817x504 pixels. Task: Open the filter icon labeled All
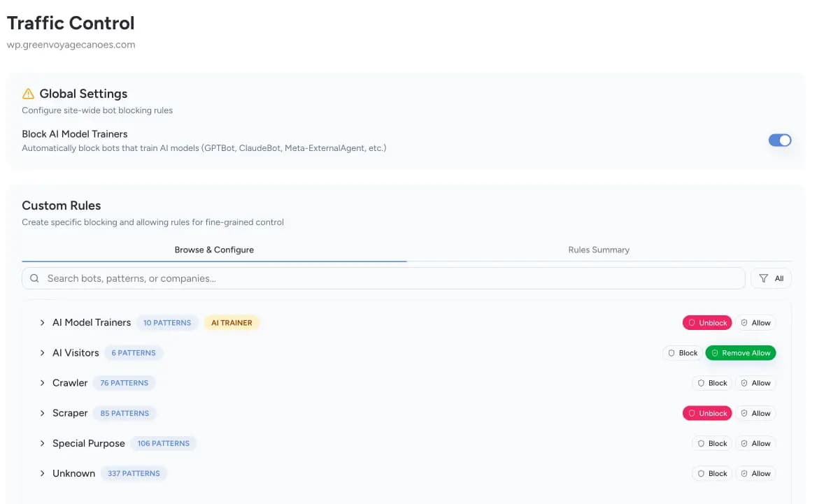(x=771, y=278)
